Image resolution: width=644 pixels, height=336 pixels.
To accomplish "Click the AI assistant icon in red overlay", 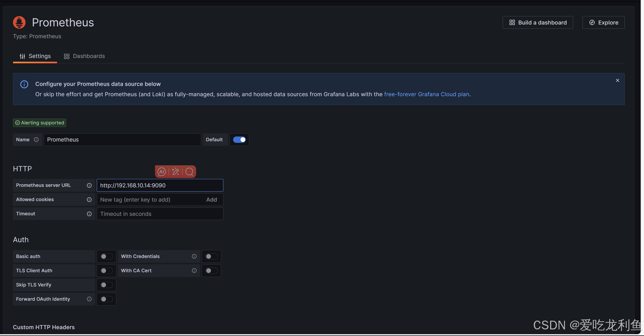I will click(x=162, y=172).
